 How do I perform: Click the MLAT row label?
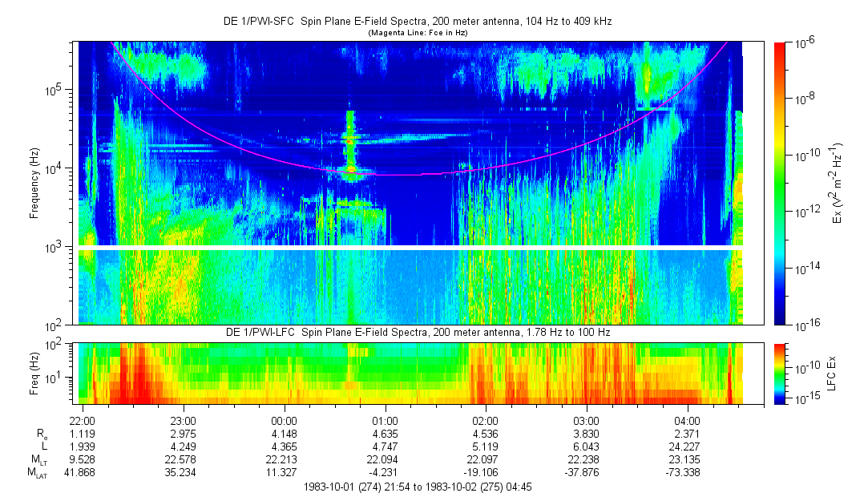tap(37, 473)
